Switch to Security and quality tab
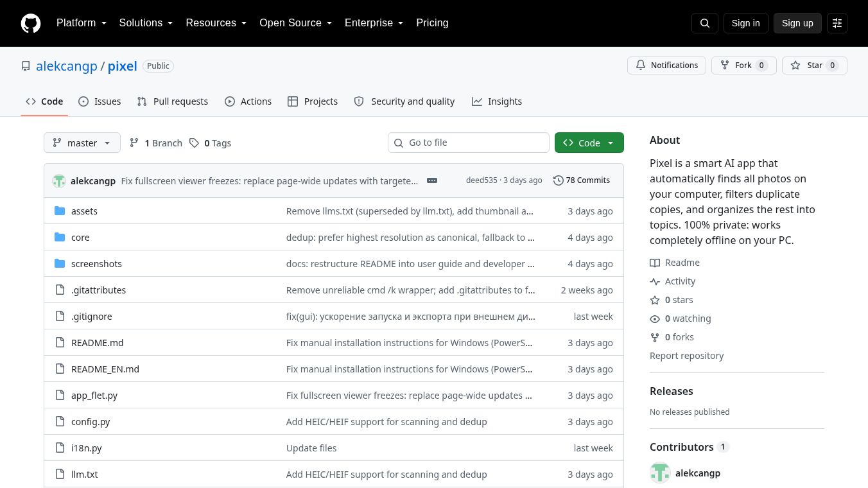The width and height of the screenshot is (868, 488). click(x=404, y=101)
